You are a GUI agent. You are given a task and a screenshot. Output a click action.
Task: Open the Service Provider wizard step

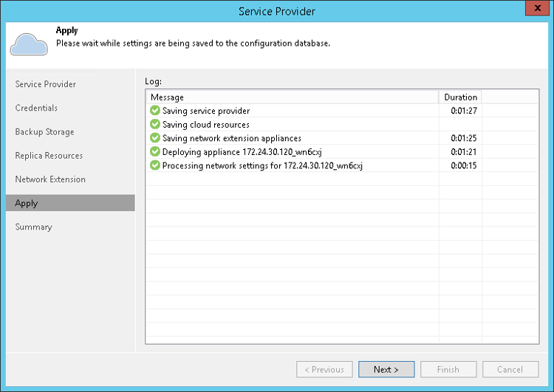[46, 84]
